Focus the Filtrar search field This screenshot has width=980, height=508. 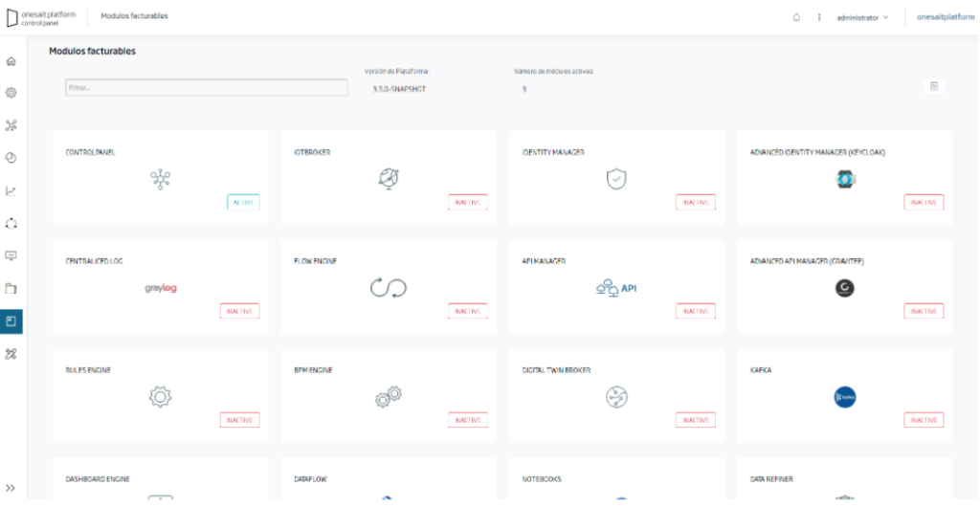[x=207, y=87]
